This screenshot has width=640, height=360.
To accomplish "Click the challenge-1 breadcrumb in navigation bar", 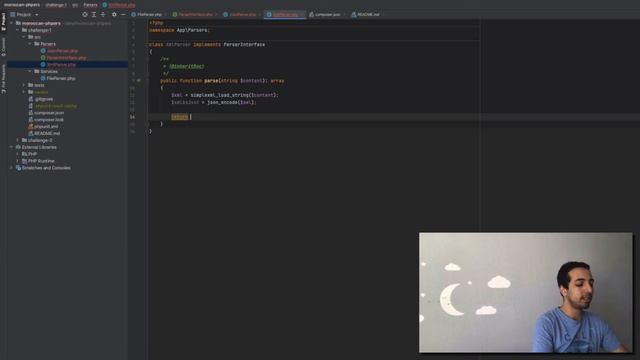I will pos(56,5).
